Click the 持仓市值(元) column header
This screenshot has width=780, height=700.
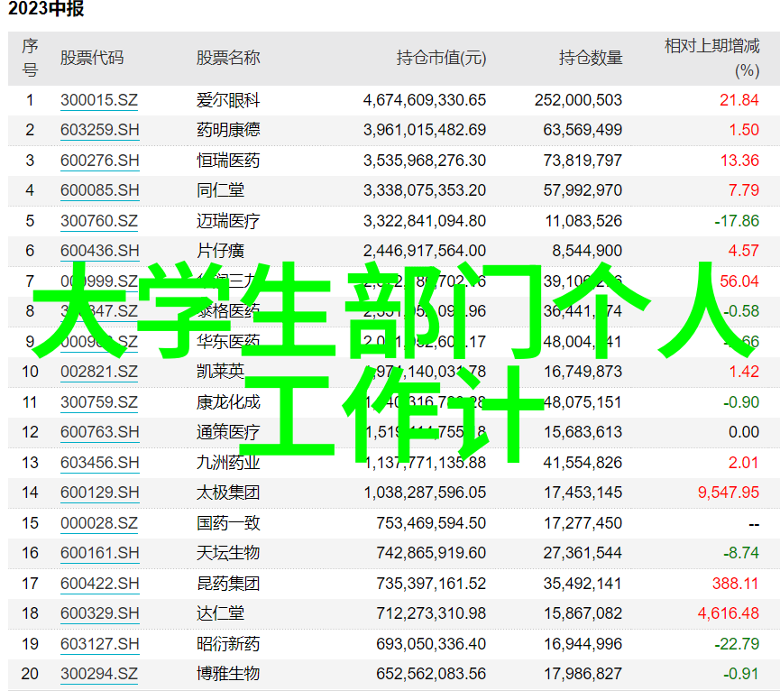(441, 58)
